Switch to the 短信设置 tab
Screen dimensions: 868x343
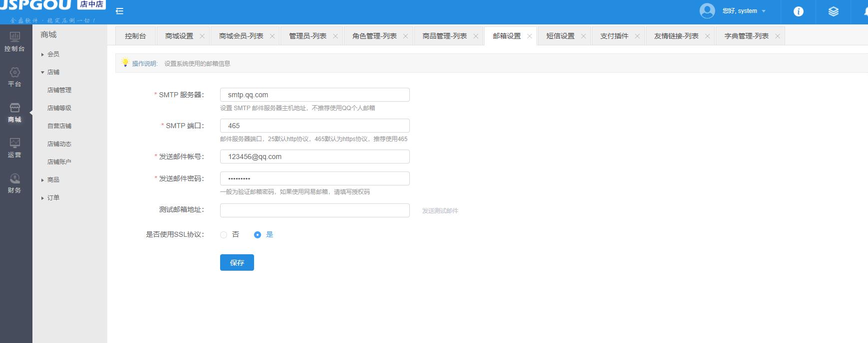pos(560,36)
